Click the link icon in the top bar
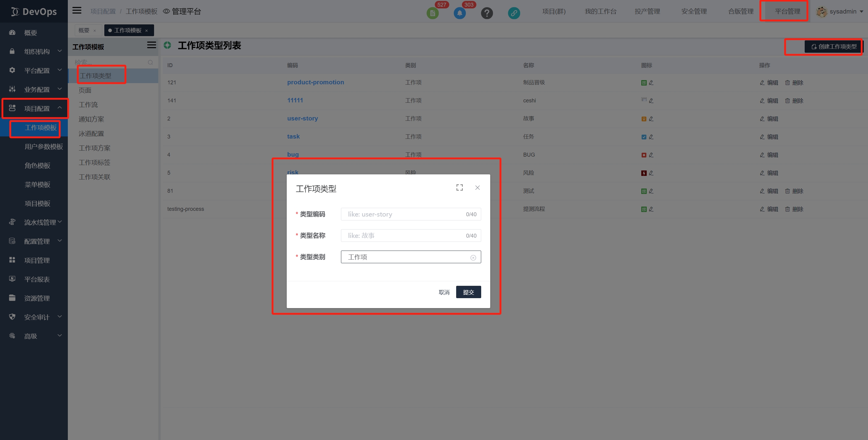The image size is (868, 440). tap(513, 13)
